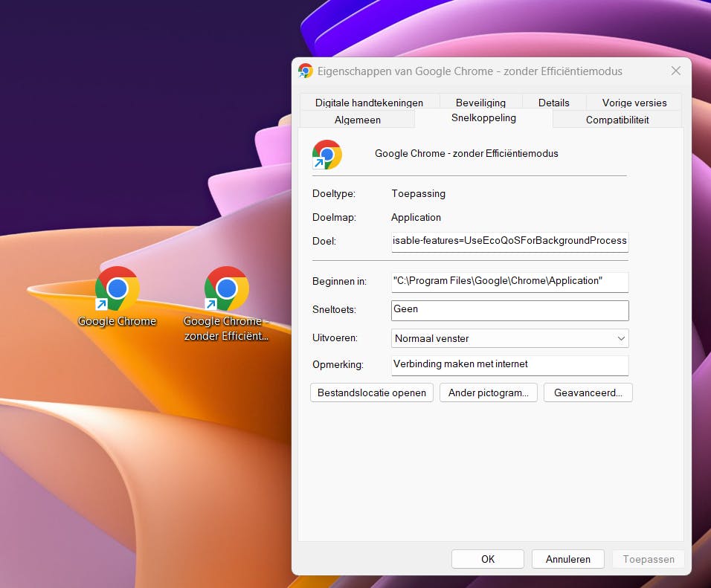Click the shortcut name text field in properties
This screenshot has height=588, width=711.
pyautogui.click(x=466, y=154)
